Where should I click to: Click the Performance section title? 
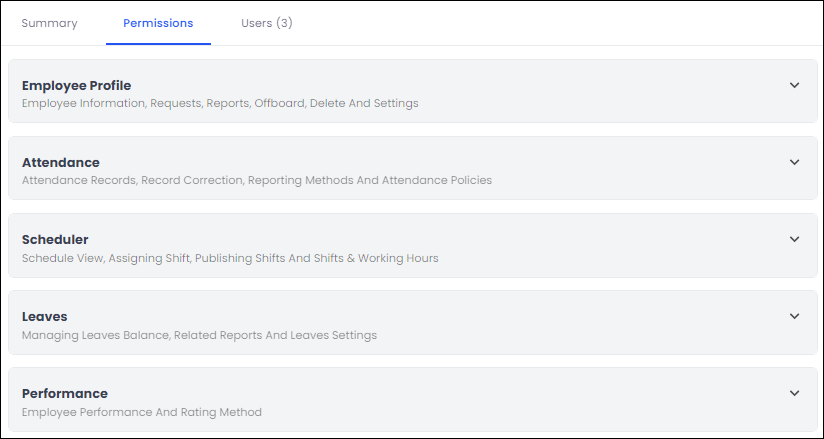click(64, 394)
